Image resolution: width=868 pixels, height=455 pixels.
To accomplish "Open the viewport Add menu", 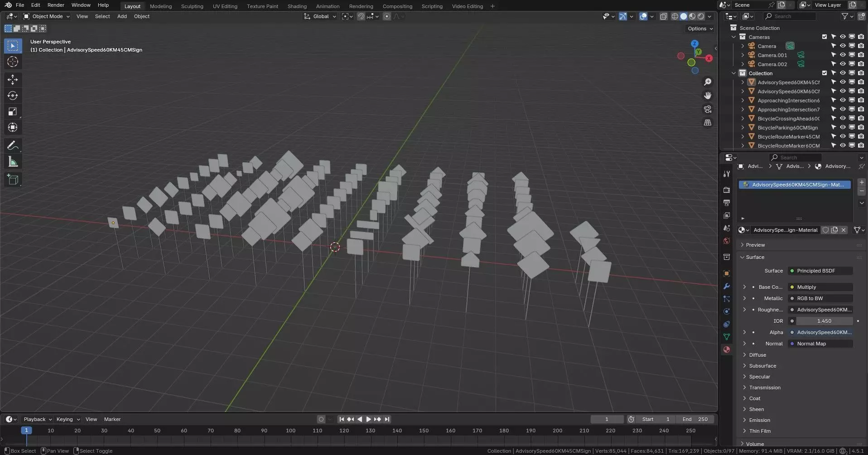I will [x=122, y=16].
